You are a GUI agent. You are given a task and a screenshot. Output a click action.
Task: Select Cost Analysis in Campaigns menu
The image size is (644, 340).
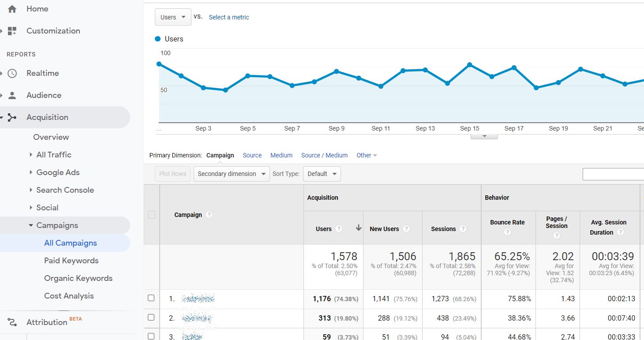coord(69,296)
